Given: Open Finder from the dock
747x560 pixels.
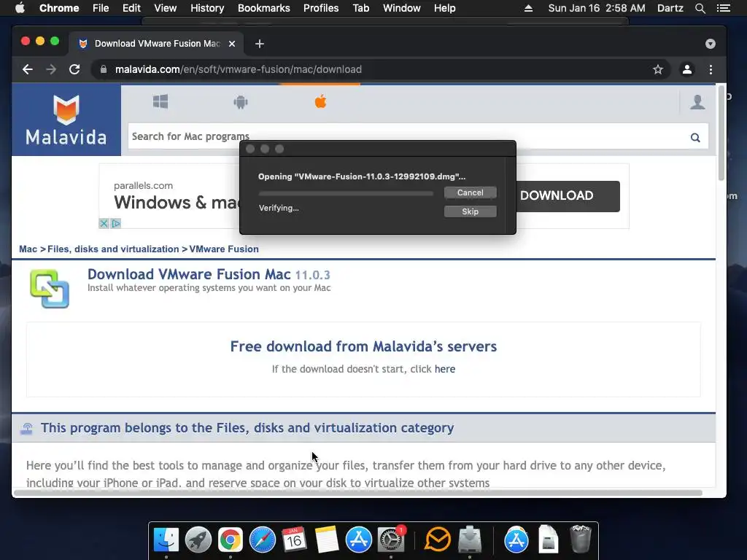Looking at the screenshot, I should tap(166, 540).
